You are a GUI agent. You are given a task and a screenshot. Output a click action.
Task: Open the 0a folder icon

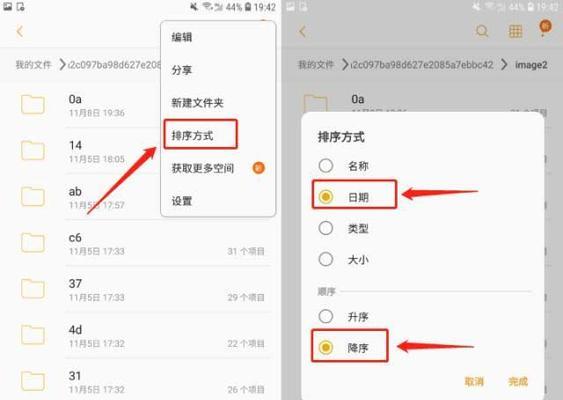point(33,104)
